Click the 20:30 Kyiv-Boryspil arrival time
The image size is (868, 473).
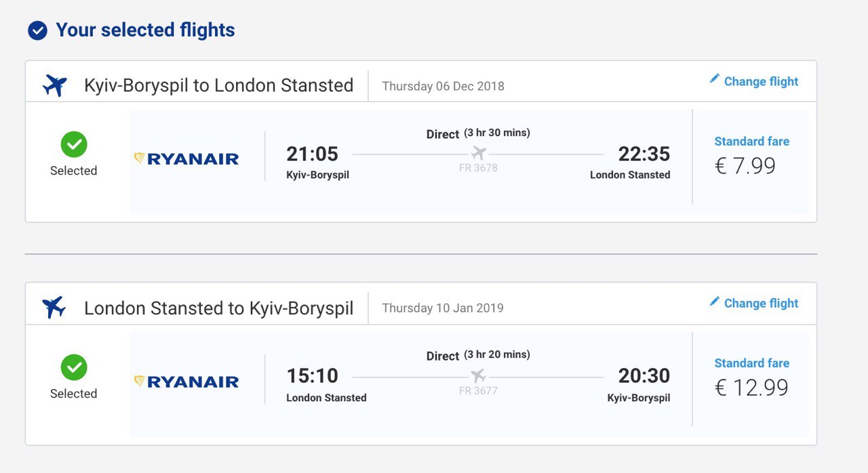point(644,375)
